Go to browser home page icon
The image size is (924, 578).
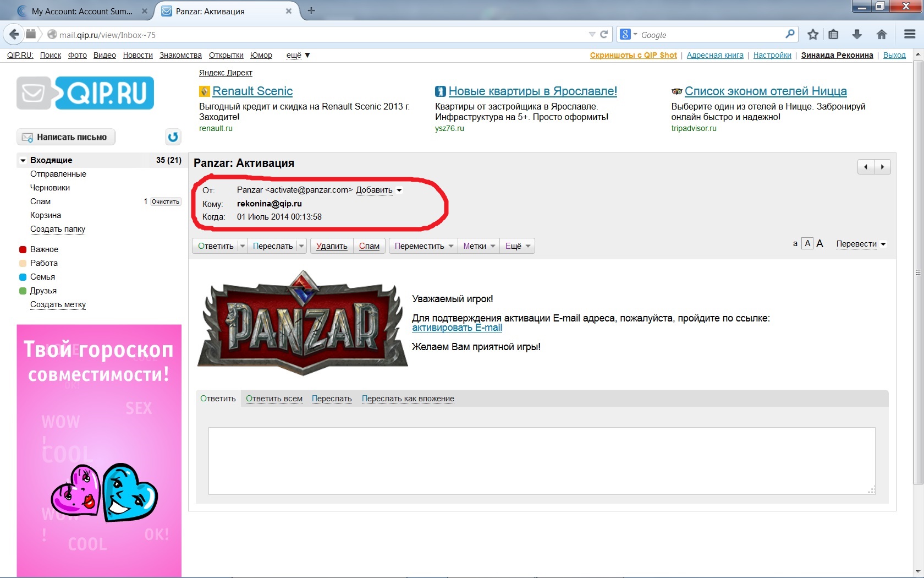click(882, 34)
